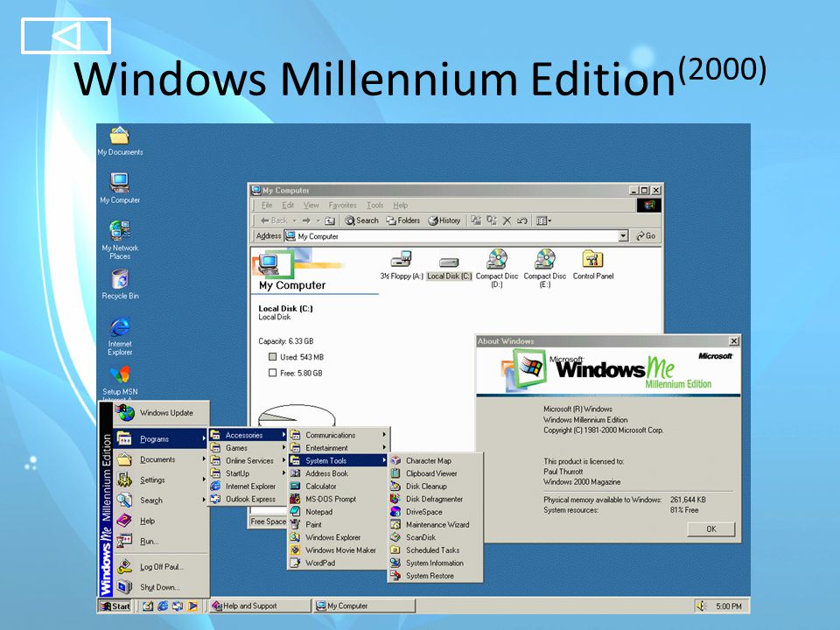Open ScanDisk in System Tools

click(x=435, y=537)
